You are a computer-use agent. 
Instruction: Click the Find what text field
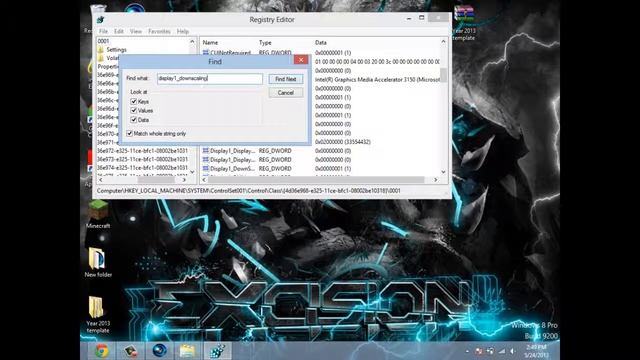(210, 78)
